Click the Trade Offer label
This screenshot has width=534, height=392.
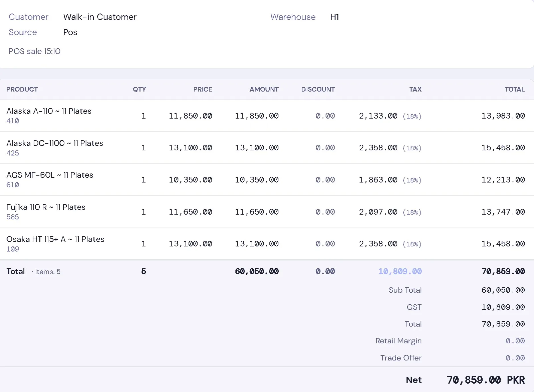coord(401,358)
